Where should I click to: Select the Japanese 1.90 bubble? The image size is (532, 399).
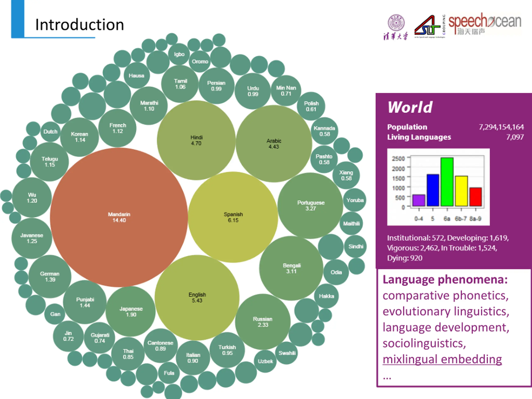pyautogui.click(x=131, y=312)
